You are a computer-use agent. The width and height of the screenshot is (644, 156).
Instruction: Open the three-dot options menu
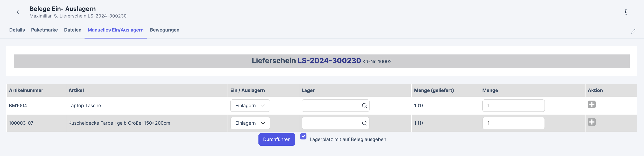coord(626,12)
